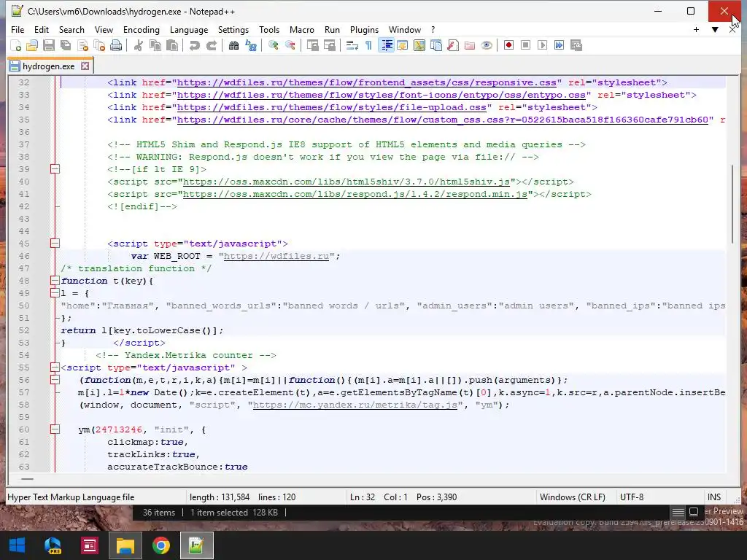The width and height of the screenshot is (747, 560).
Task: Click the Save All toolbar icon
Action: (66, 45)
